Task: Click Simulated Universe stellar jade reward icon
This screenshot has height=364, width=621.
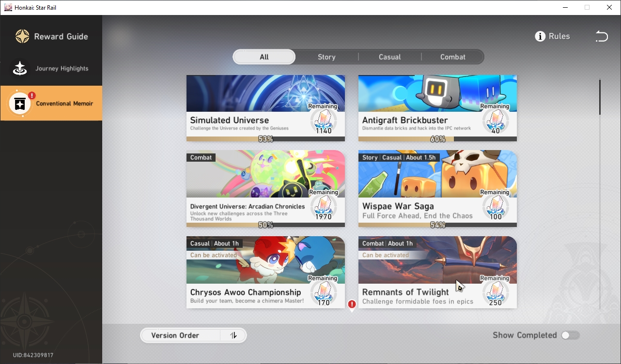Action: 323,120
